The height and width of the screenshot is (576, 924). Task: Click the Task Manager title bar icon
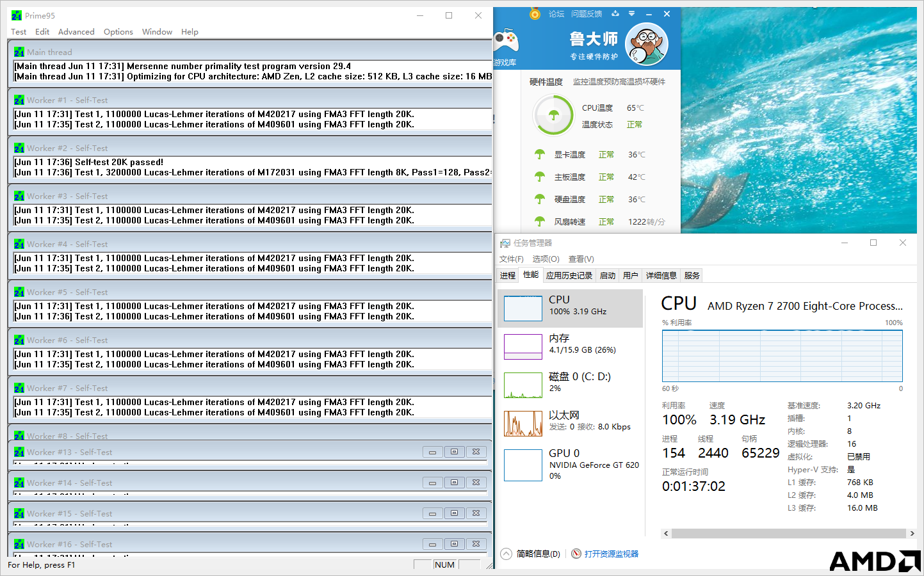(x=505, y=243)
